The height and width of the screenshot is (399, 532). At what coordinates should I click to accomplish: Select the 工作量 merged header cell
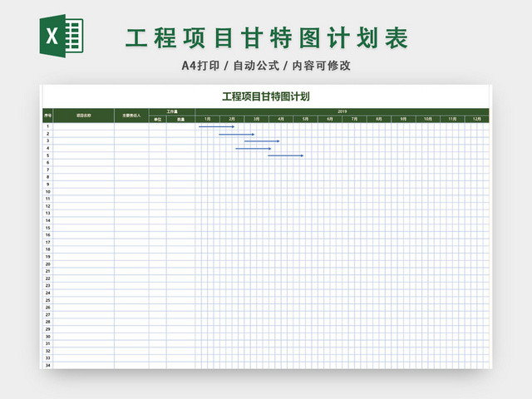pyautogui.click(x=172, y=111)
